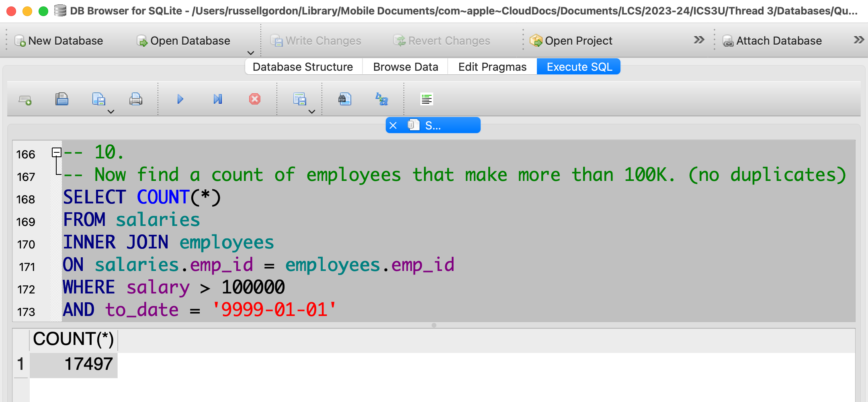868x402 pixels.
Task: Collapse the comment fold at line 166
Action: [57, 152]
